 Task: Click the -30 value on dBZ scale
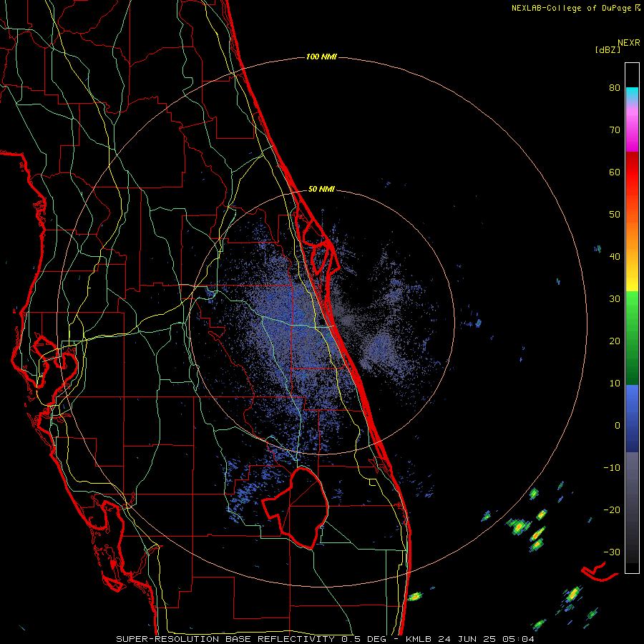pyautogui.click(x=612, y=552)
